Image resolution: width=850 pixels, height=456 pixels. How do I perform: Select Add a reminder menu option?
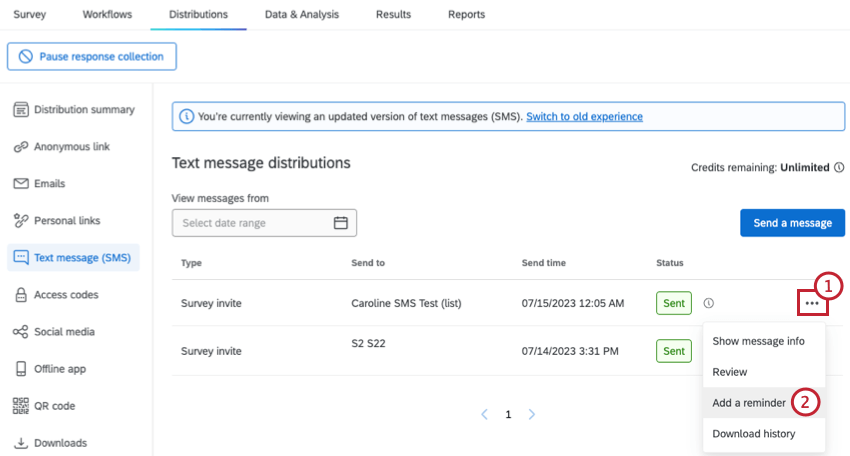[x=748, y=403]
